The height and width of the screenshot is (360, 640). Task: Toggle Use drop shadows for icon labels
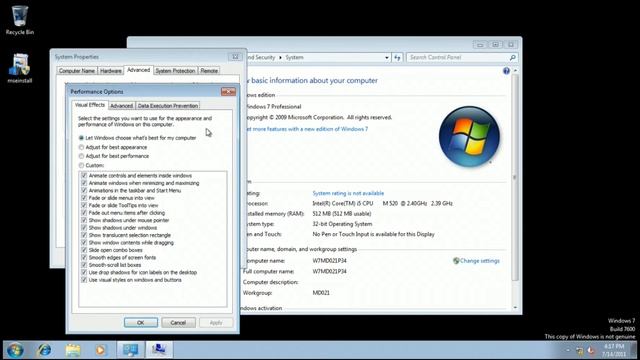coord(84,272)
